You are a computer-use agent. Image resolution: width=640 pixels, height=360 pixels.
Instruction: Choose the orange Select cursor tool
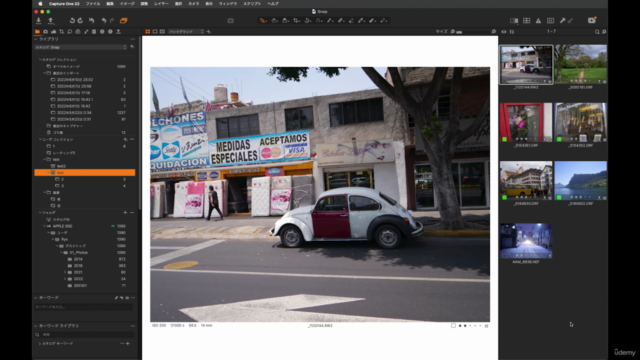coord(263,20)
